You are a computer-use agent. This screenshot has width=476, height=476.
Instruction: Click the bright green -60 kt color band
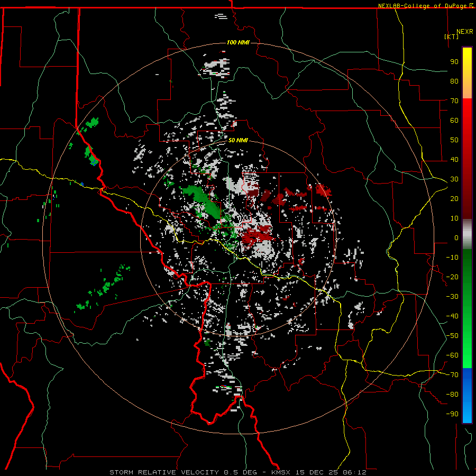click(467, 355)
